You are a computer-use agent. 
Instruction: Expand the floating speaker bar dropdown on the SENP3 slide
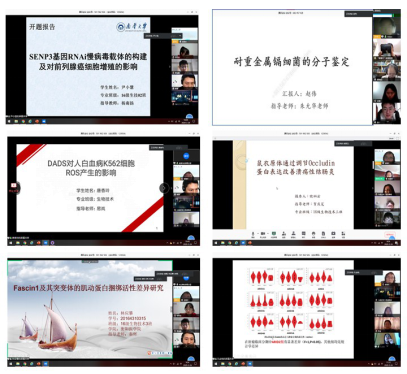[x=180, y=35]
